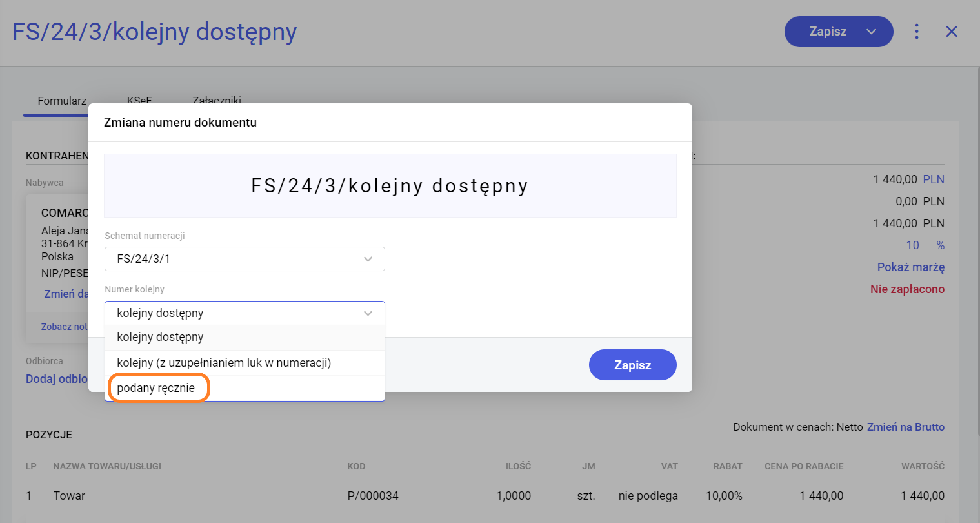980x523 pixels.
Task: Choose 'kolejny (z uzupełnianiem luk w numeracji)'
Action: [224, 363]
